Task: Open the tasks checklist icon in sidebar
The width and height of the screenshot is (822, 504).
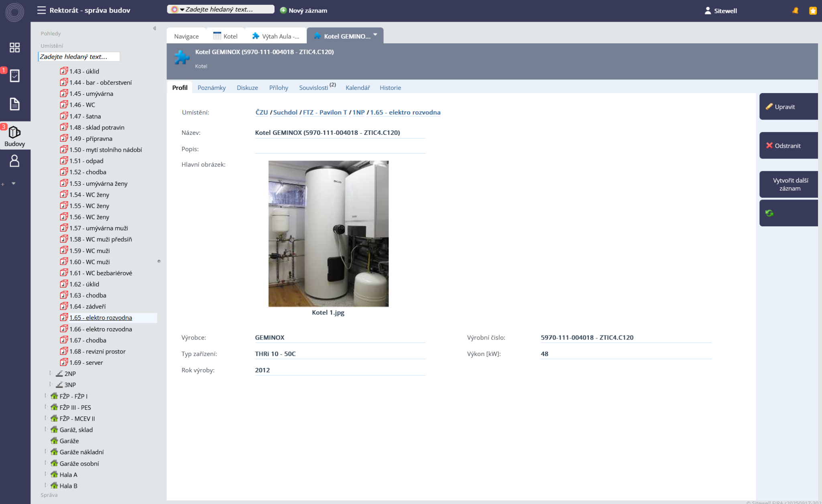Action: [14, 76]
